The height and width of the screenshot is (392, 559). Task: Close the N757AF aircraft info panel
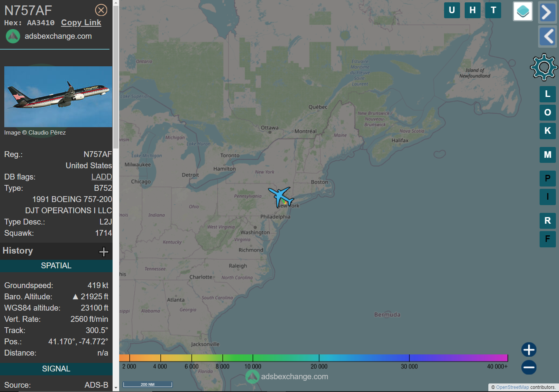(x=101, y=10)
